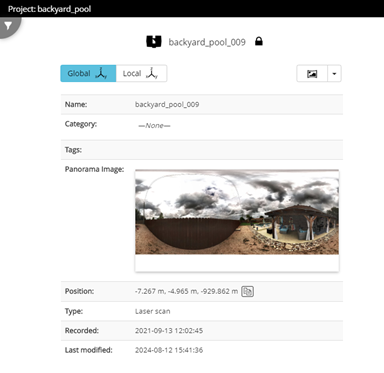Viewport: 384px width, 373px height.
Task: Click the Category value —None—
Action: 154,126
